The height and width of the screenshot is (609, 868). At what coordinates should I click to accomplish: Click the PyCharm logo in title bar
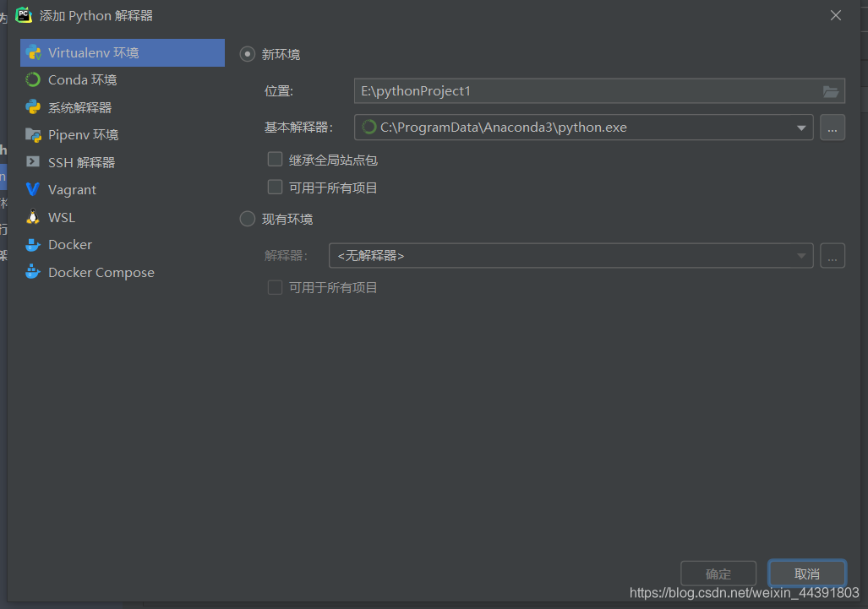(24, 15)
